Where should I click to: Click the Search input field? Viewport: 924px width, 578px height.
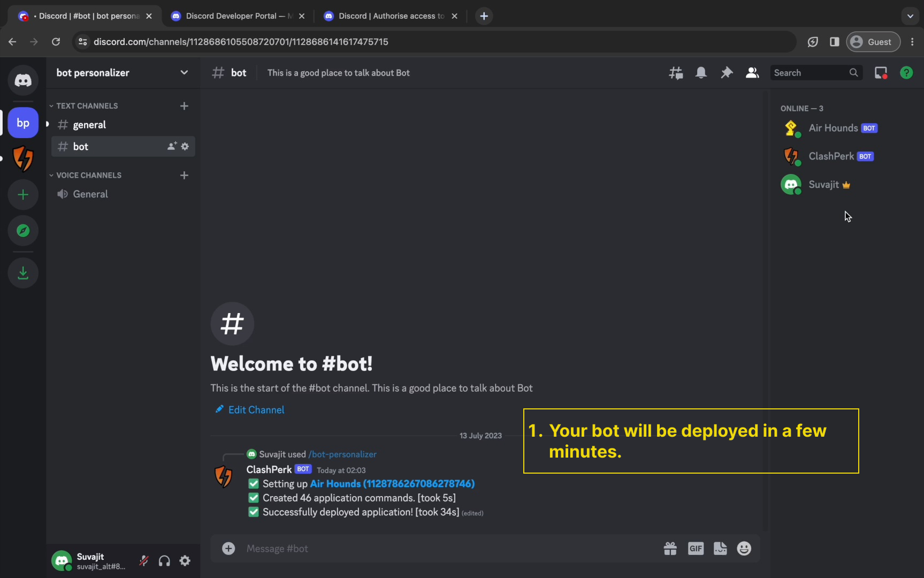809,73
